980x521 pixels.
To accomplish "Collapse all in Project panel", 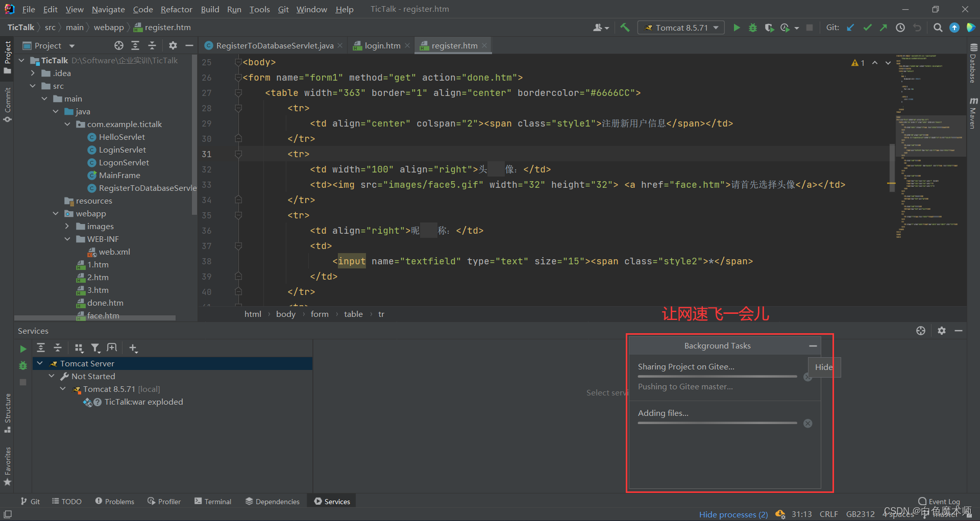I will pyautogui.click(x=152, y=45).
